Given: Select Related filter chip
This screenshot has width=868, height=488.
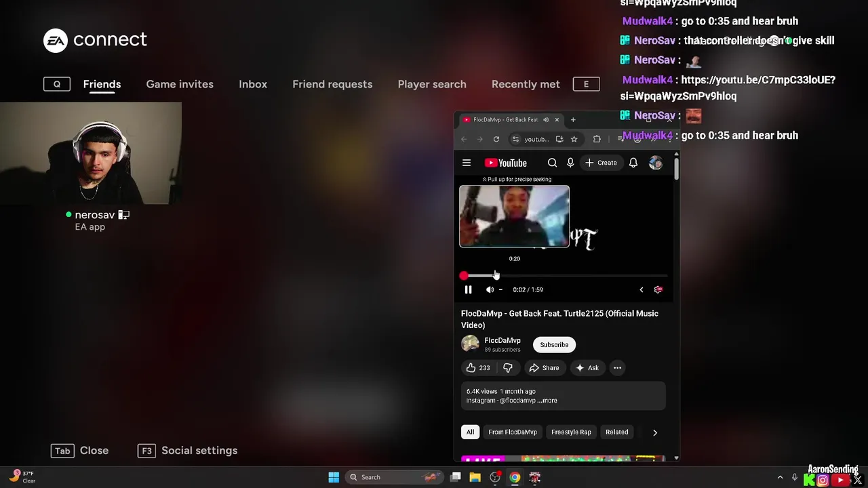Looking at the screenshot, I should (617, 432).
